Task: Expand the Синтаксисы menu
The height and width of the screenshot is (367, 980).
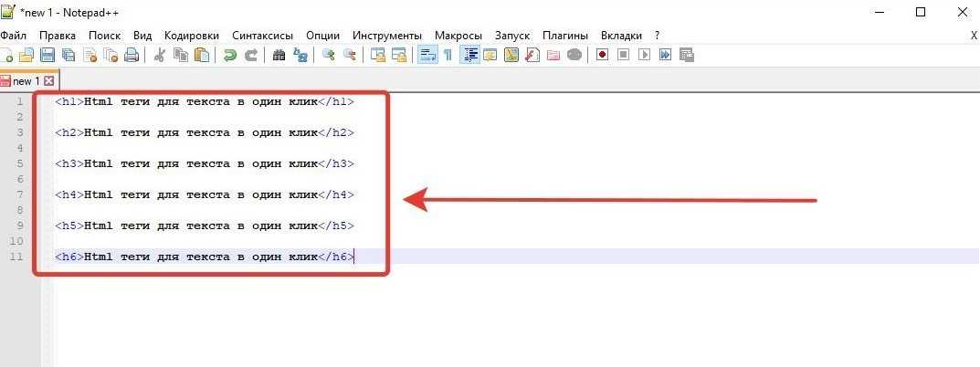Action: tap(263, 35)
